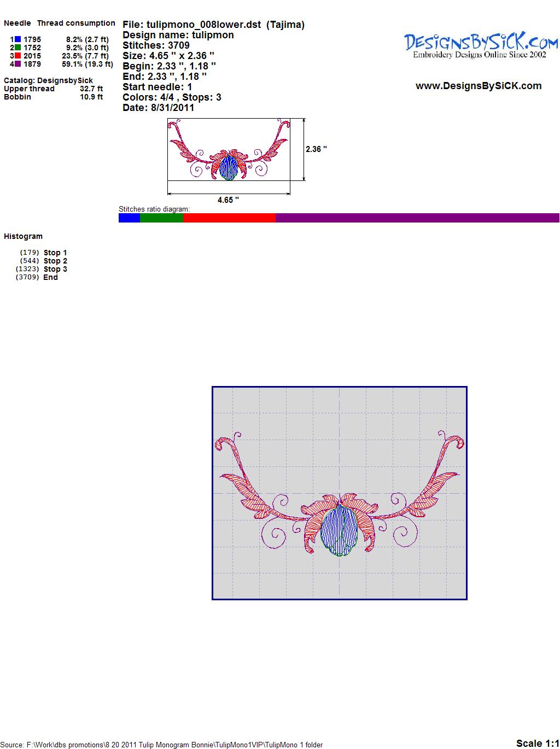
Task: Click the Scale 1:1 label
Action: pyautogui.click(x=537, y=743)
